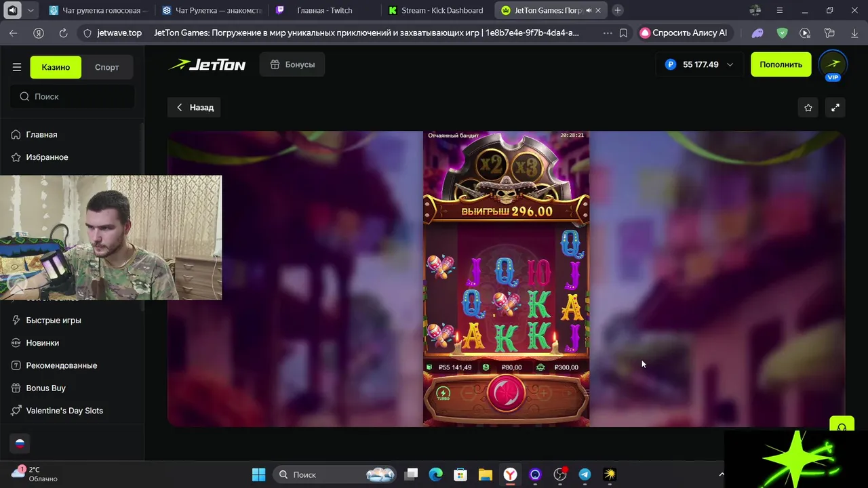Switch to the Stream - Kick Dashboard tab

click(438, 10)
